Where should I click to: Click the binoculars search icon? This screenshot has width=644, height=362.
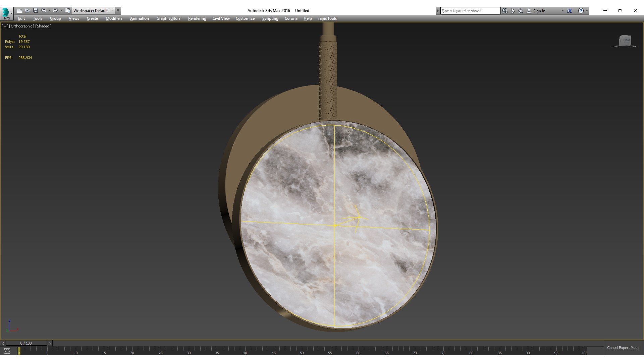(x=505, y=11)
